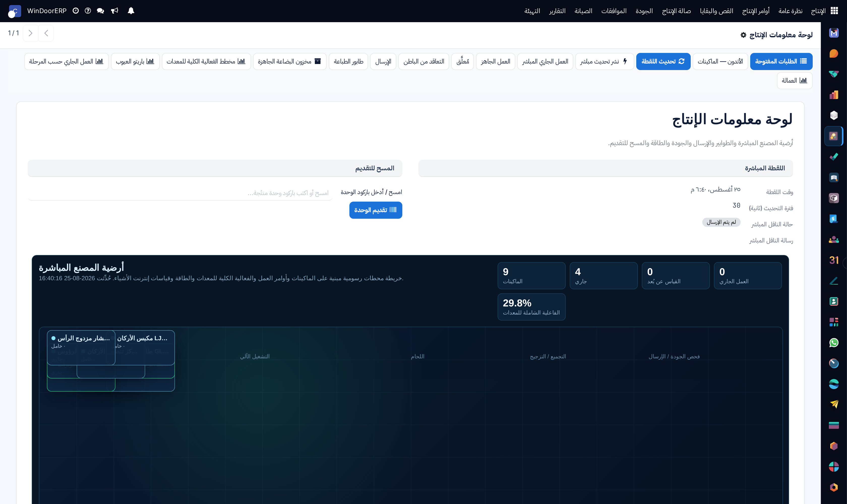Open the pen Sign app icon
The image size is (847, 504).
coord(833,281)
